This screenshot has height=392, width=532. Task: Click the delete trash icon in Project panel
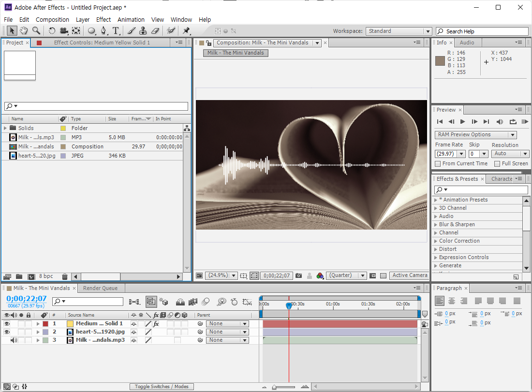(x=65, y=276)
